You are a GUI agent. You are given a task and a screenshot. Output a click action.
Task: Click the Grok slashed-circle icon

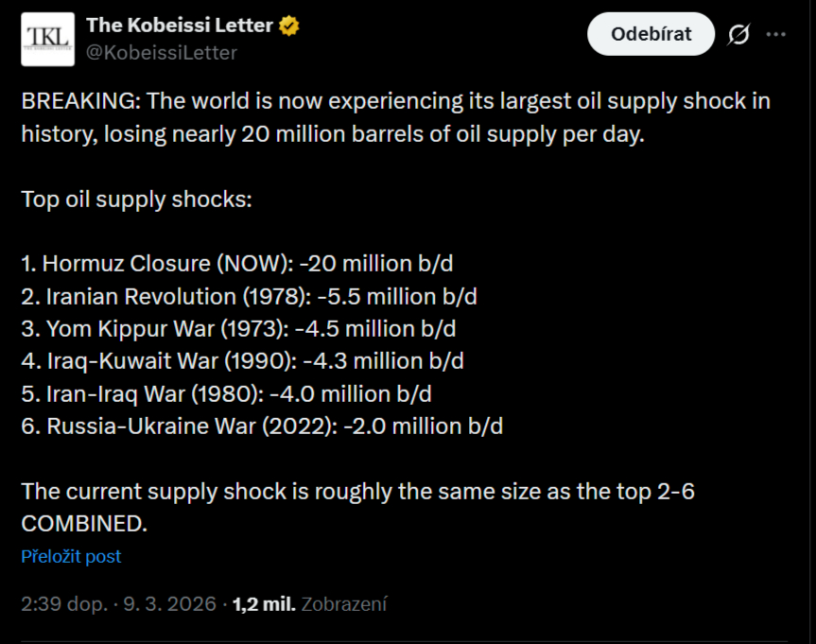(738, 35)
